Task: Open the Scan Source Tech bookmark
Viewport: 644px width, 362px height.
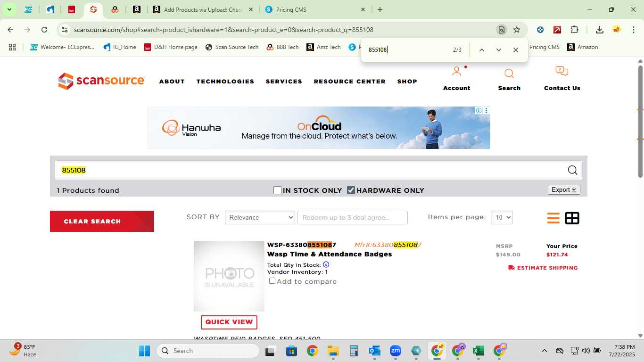Action: (x=232, y=47)
